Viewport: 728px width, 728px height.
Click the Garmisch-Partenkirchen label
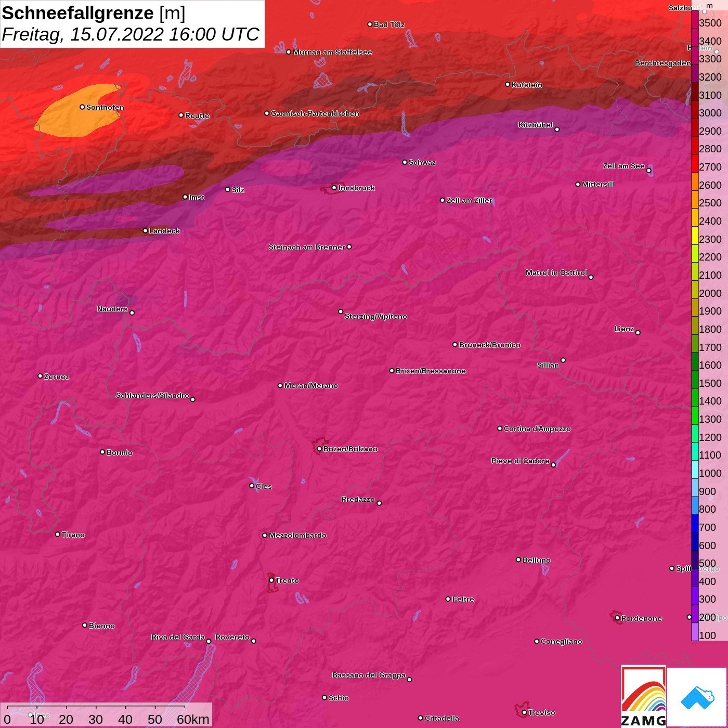[x=315, y=113]
